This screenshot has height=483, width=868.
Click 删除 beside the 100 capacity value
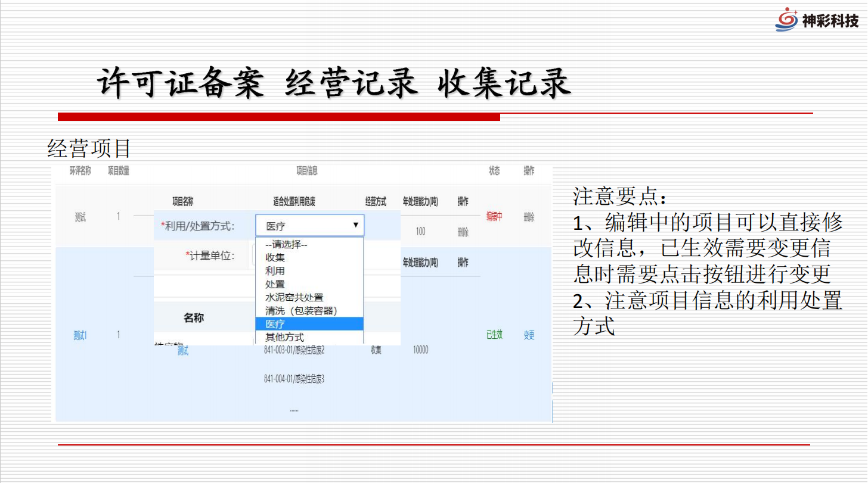click(x=463, y=232)
